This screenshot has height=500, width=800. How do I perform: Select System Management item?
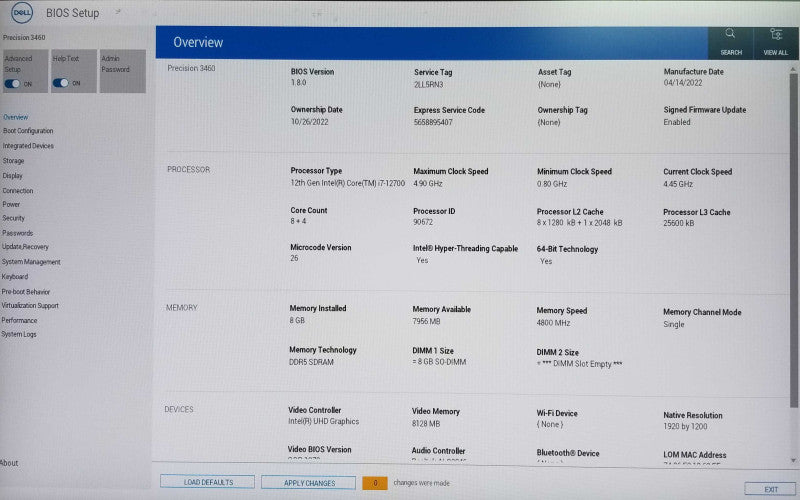31,262
